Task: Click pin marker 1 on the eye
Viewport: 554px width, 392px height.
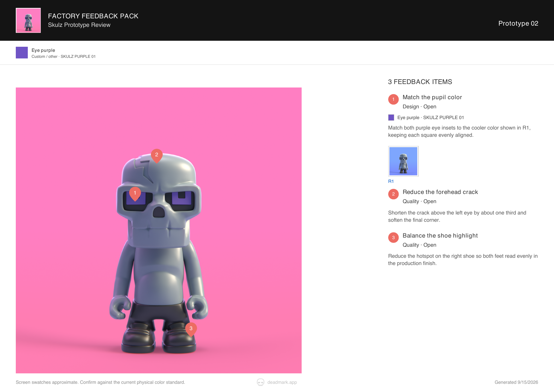Action: tap(135, 193)
